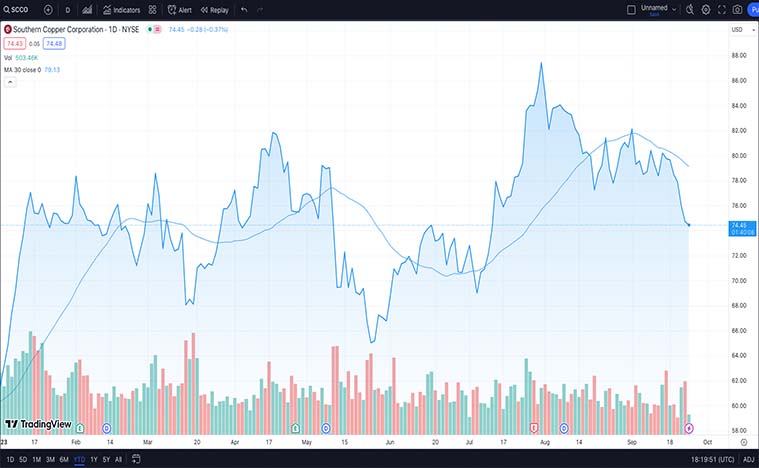This screenshot has height=468, width=759.
Task: Open time axis settings gear at bottom right
Action: (x=744, y=442)
